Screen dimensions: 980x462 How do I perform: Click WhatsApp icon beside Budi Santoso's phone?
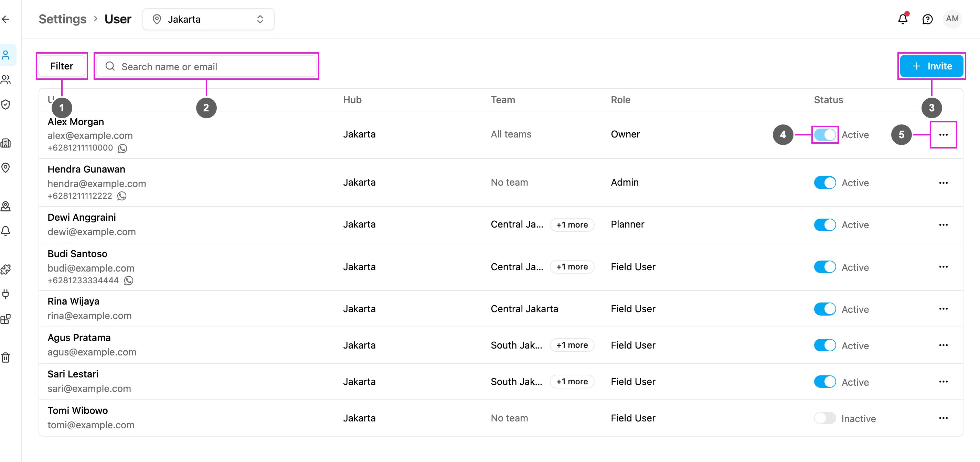click(x=129, y=281)
